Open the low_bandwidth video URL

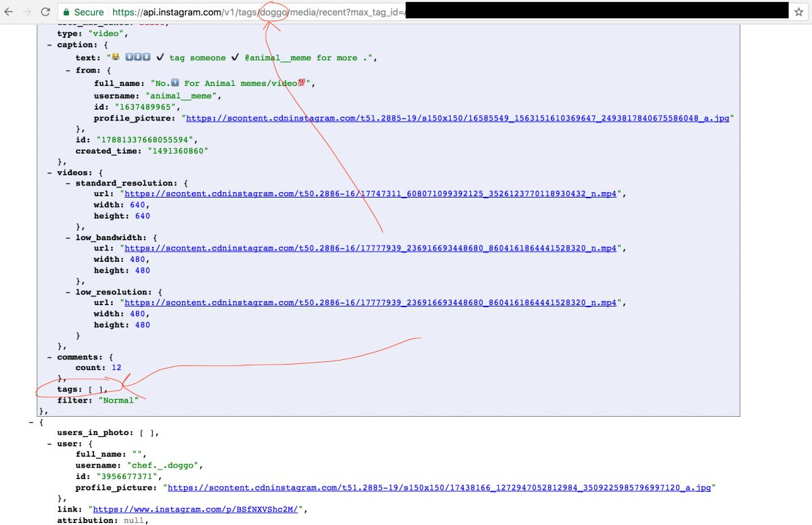[371, 248]
